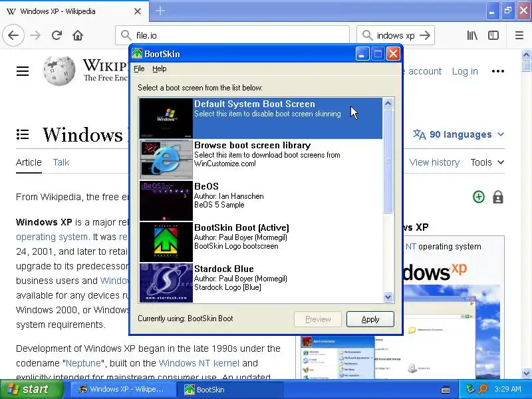532x399 pixels.
Task: Toggle Wikipedia table of contents icon
Action: [23, 134]
